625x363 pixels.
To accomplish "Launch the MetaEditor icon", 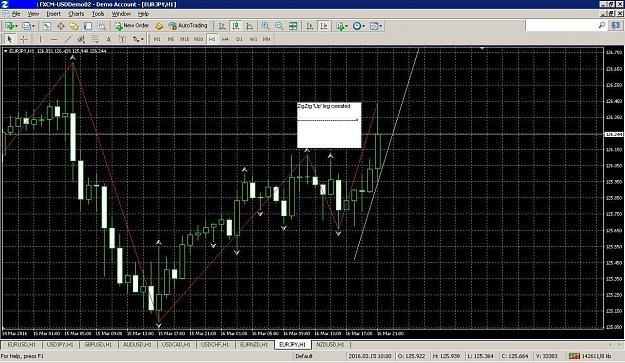I will pos(159,26).
